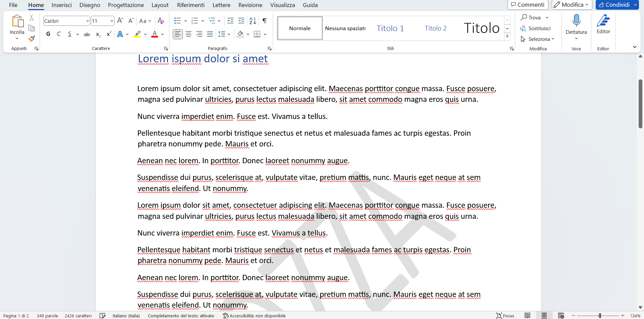The image size is (644, 319).
Task: Apply superscript to text
Action: [108, 34]
